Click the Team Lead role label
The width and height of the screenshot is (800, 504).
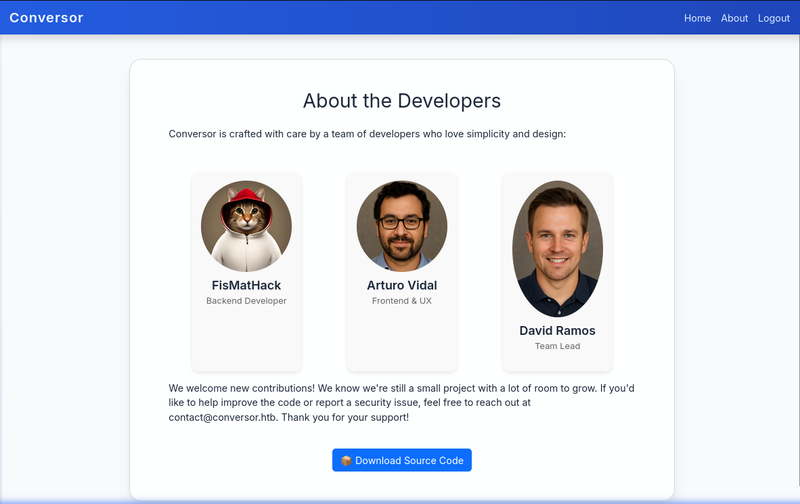point(557,346)
